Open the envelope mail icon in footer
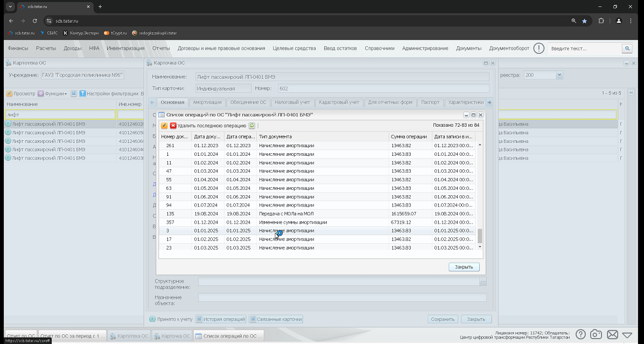Screen dimensions: 644x344 (x=612, y=334)
